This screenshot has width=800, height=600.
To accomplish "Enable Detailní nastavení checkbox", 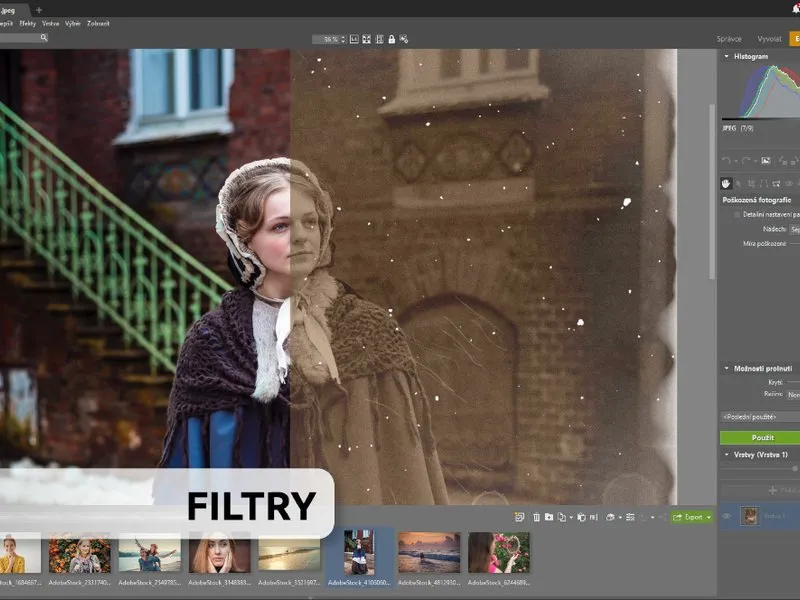I will point(737,215).
